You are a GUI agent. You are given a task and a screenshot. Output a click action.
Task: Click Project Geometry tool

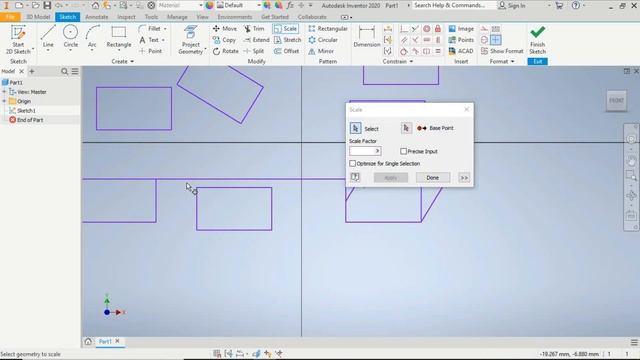191,39
